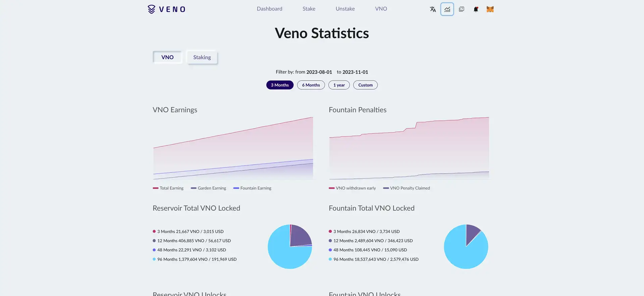This screenshot has height=296, width=644.
Task: Click the start date 2023-08-01
Action: pos(319,72)
